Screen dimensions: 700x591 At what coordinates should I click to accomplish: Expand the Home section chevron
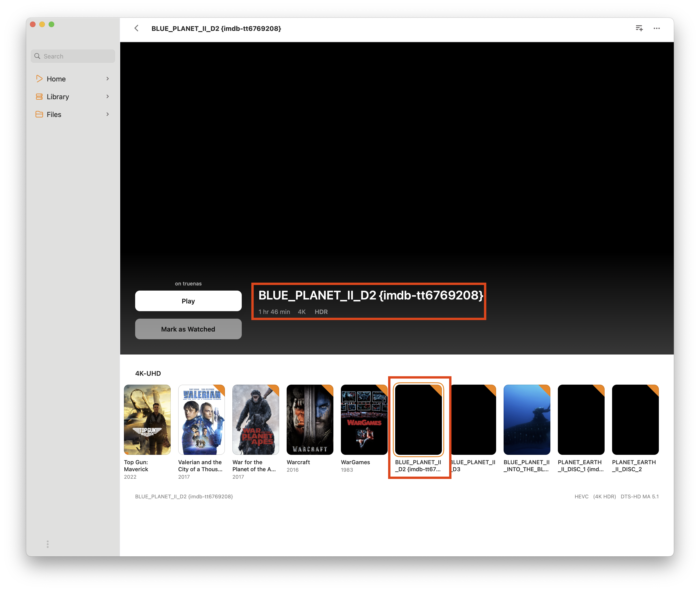(x=108, y=79)
